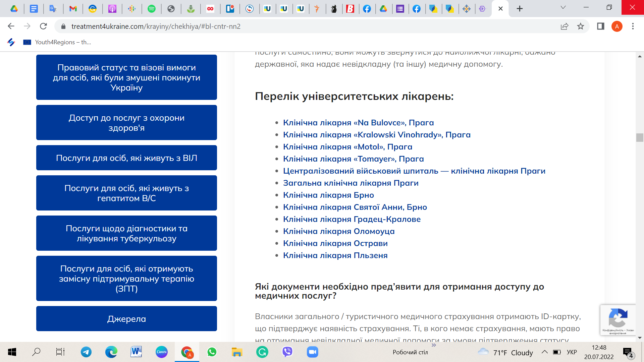Screen dimensions: 644x362
Task: Open Windows taskbar search
Action: pyautogui.click(x=36, y=352)
